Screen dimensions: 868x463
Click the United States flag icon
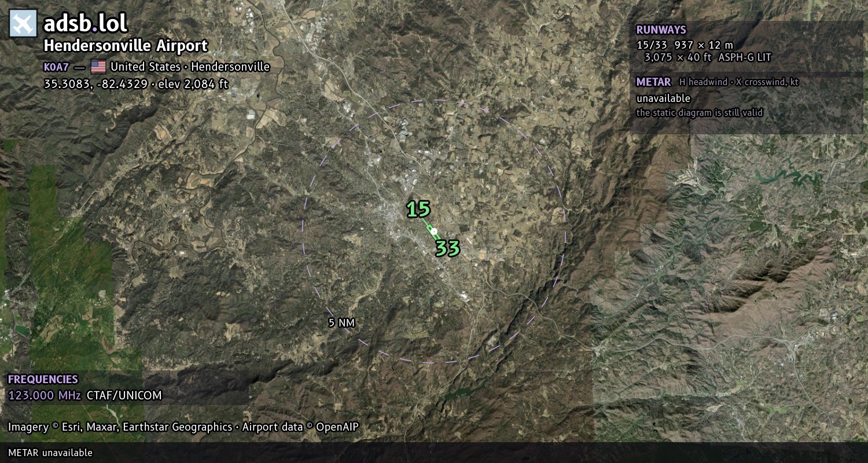pos(98,67)
